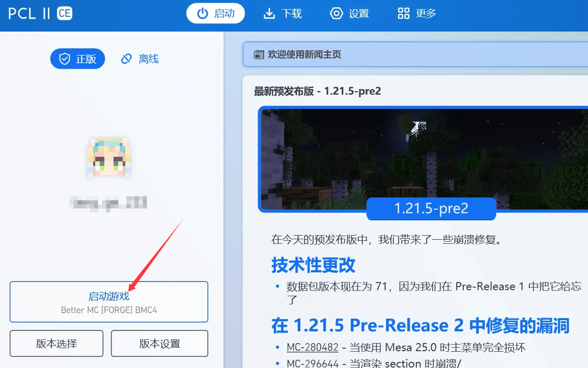The height and width of the screenshot is (368, 588).
Task: Launch the game with 启动游戏 button
Action: pyautogui.click(x=109, y=302)
